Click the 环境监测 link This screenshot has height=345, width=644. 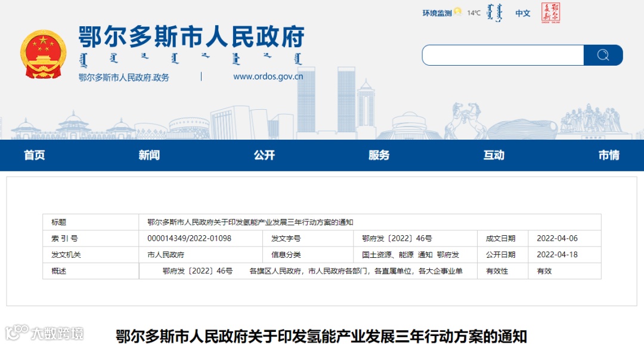(x=437, y=13)
